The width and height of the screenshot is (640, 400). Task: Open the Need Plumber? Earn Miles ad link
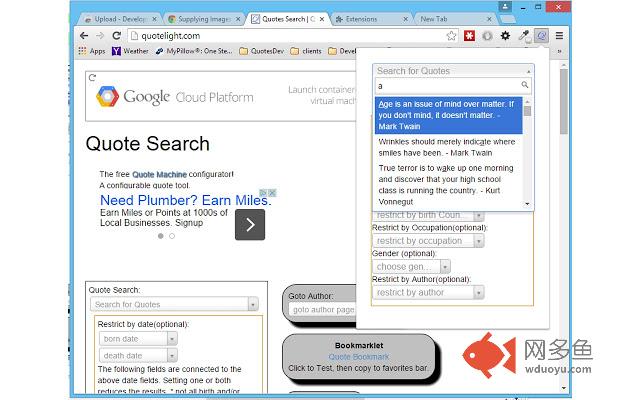(185, 200)
